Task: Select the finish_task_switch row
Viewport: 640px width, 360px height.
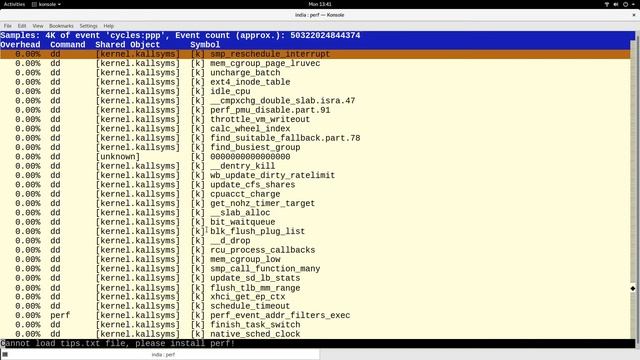Action: (315, 325)
